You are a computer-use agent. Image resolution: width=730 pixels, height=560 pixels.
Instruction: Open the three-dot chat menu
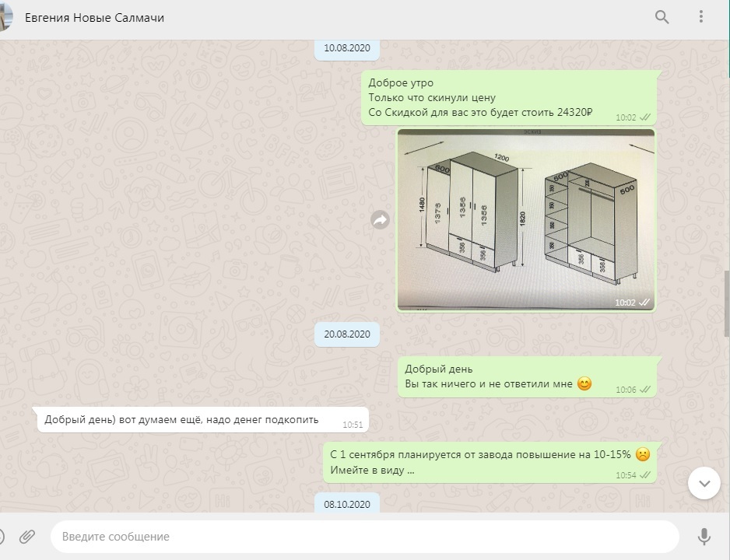[700, 17]
